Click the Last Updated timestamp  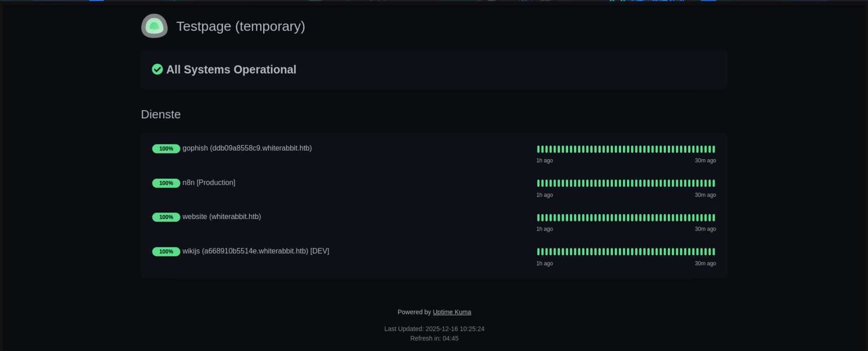434,329
